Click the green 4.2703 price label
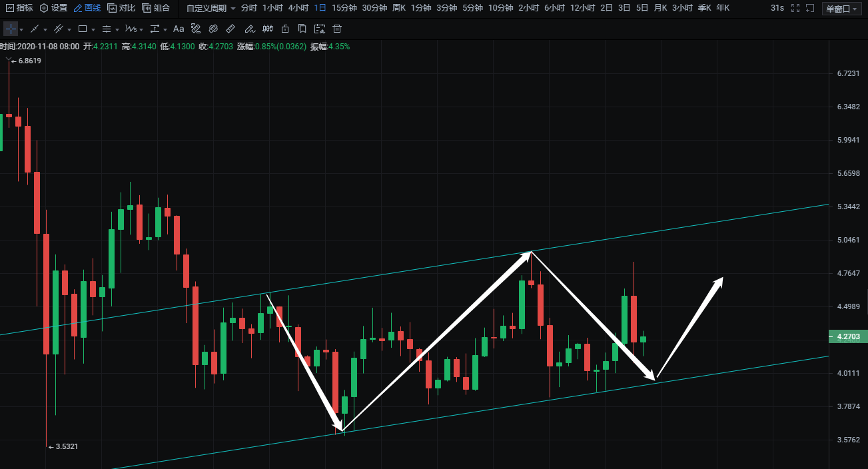The image size is (868, 469). (x=847, y=337)
